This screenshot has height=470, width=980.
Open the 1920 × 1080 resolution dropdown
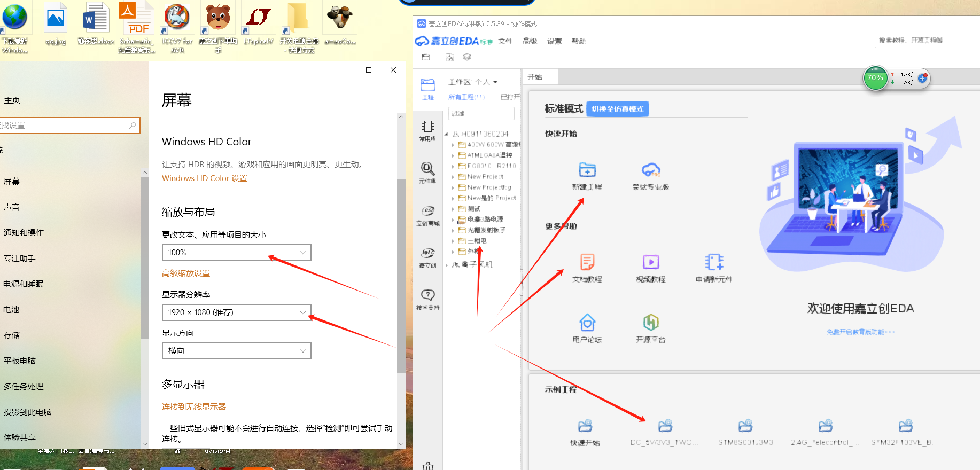[236, 312]
